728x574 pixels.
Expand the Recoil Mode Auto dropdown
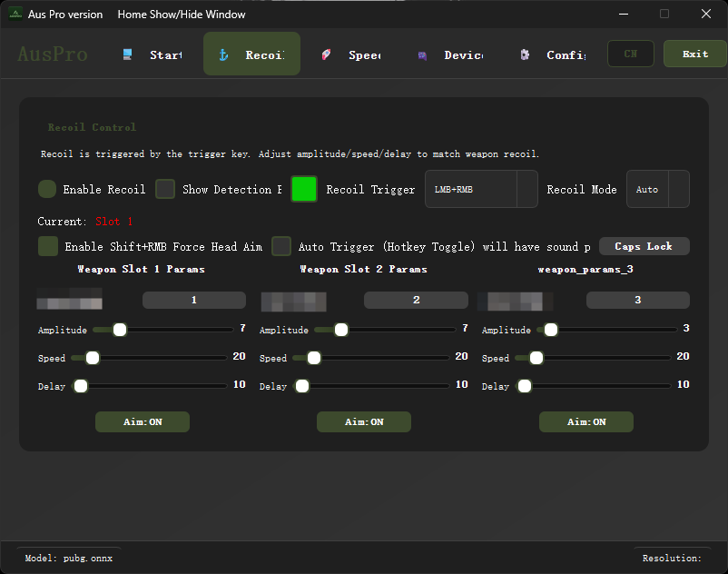pos(658,189)
